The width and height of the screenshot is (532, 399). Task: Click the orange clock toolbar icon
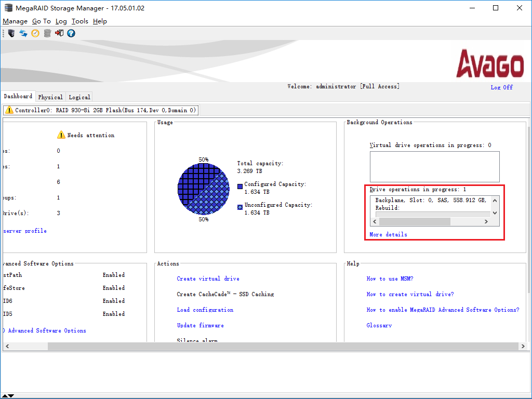pyautogui.click(x=35, y=33)
